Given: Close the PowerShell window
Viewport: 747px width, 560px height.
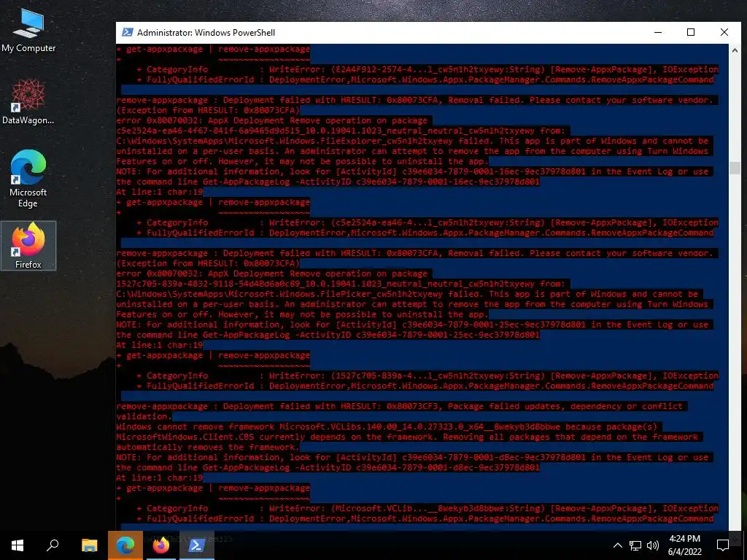Looking at the screenshot, I should (x=724, y=32).
